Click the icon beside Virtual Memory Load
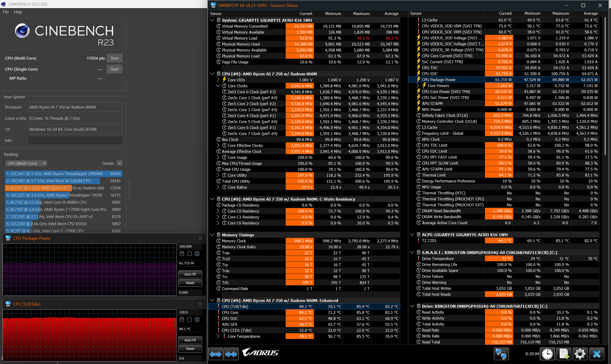 pyautogui.click(x=219, y=38)
